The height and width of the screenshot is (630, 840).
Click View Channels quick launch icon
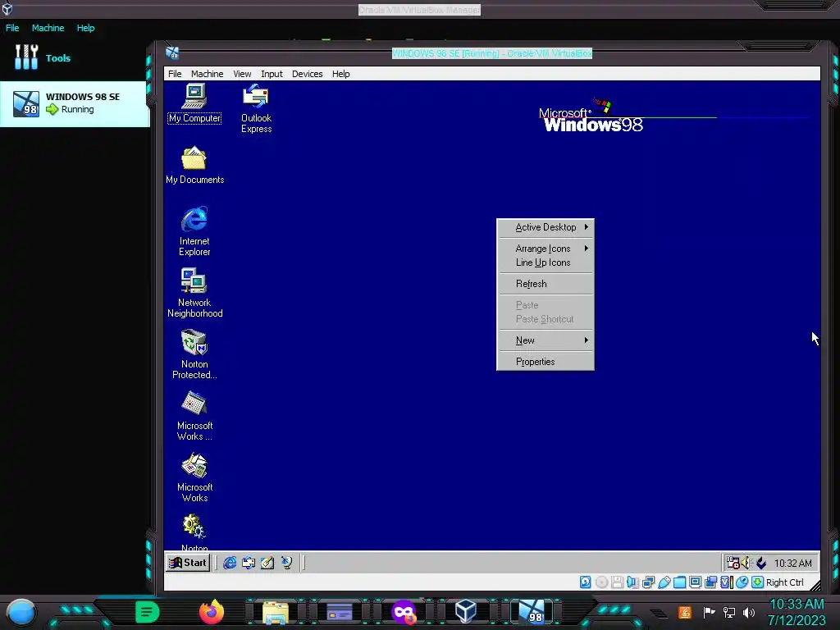click(286, 563)
